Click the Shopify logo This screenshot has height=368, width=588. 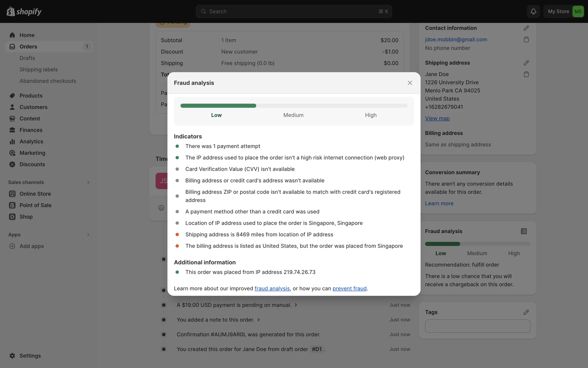[x=24, y=11]
